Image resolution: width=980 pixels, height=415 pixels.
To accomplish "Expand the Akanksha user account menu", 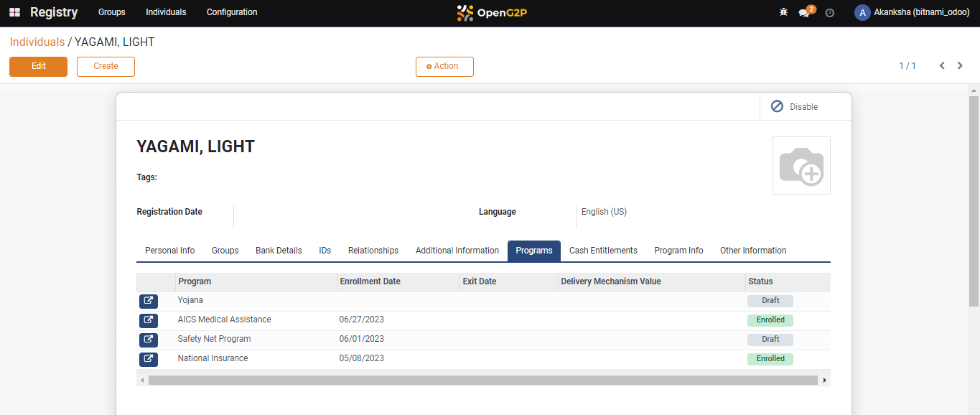I will click(912, 13).
